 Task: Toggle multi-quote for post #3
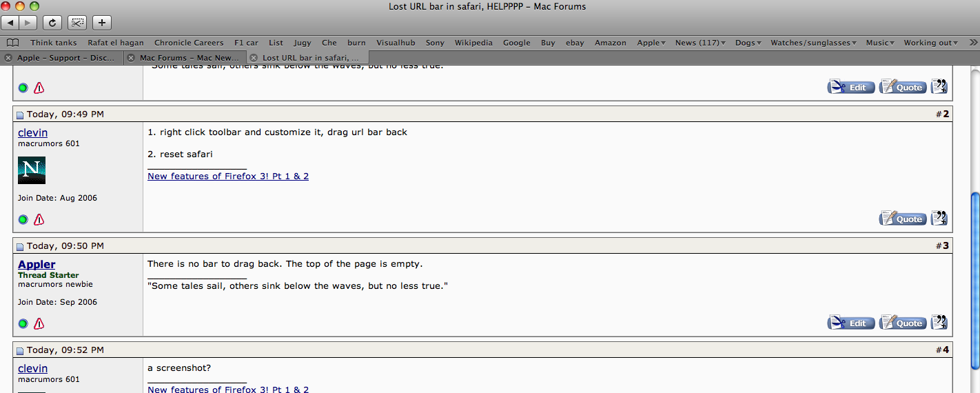[939, 323]
